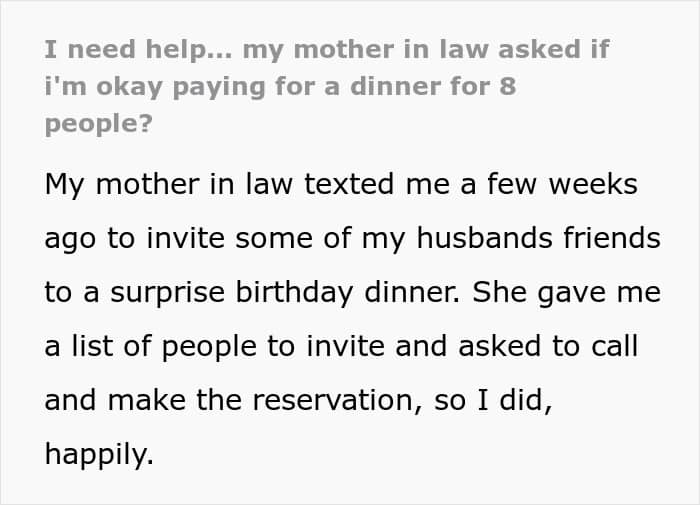Image resolution: width=700 pixels, height=505 pixels.
Task: Click 'to invite and' in the body text
Action: pos(357,346)
